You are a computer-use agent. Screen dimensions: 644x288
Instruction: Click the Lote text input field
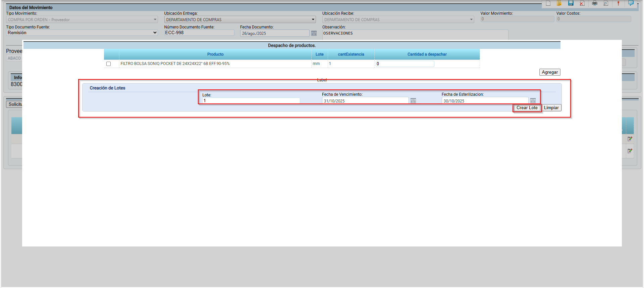pos(251,101)
